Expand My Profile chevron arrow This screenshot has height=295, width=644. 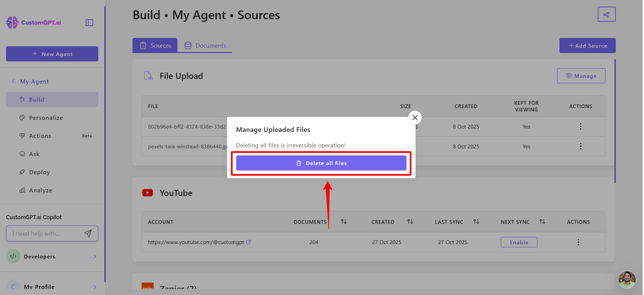[95, 287]
